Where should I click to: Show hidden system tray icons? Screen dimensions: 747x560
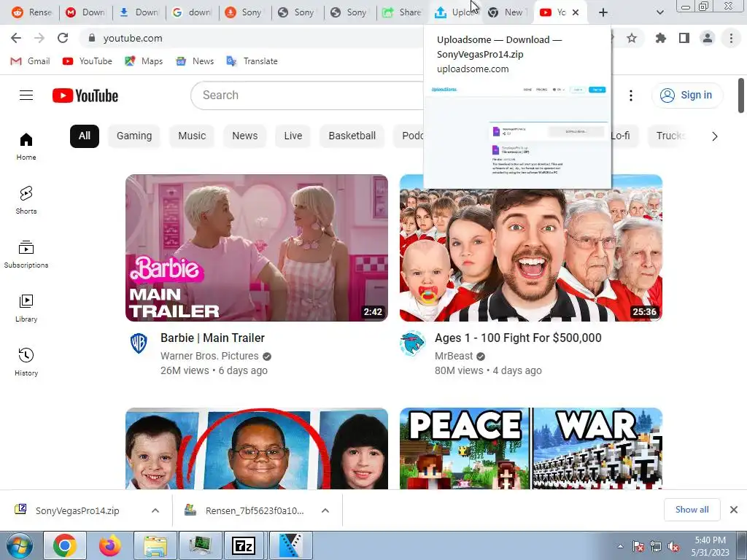[x=620, y=546]
